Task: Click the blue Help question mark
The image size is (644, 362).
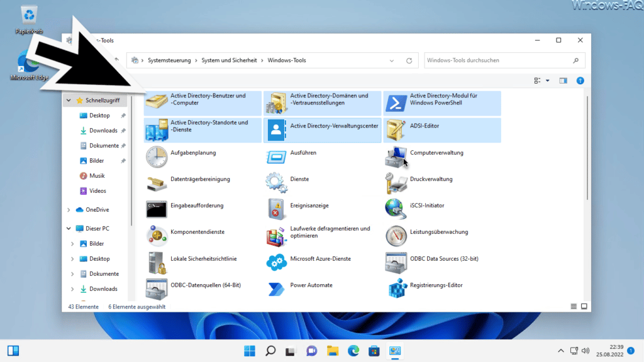Action: (580, 80)
